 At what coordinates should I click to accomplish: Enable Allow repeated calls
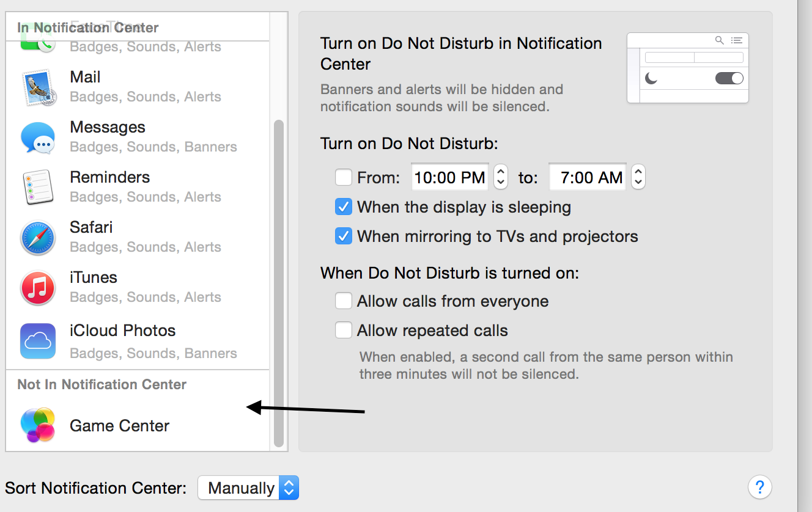point(344,330)
